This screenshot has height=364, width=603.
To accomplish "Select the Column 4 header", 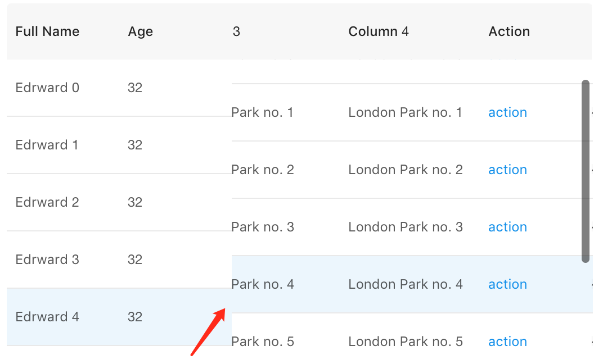I will pyautogui.click(x=378, y=31).
